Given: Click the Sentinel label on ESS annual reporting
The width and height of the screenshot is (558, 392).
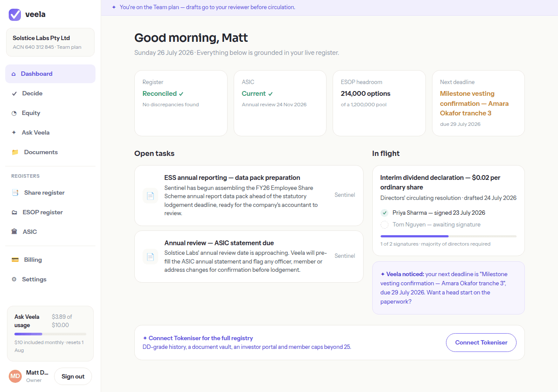Looking at the screenshot, I should click(x=345, y=195).
